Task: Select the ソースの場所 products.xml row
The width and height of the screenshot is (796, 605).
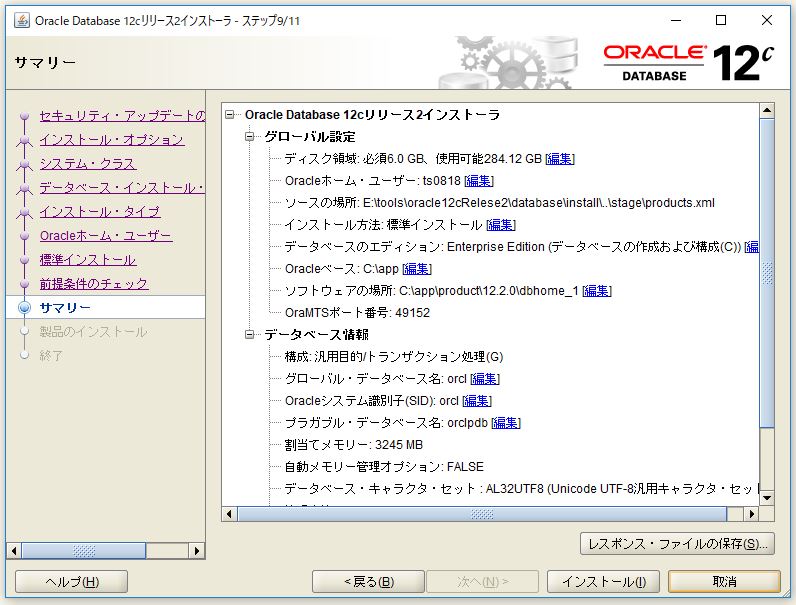Action: tap(500, 203)
